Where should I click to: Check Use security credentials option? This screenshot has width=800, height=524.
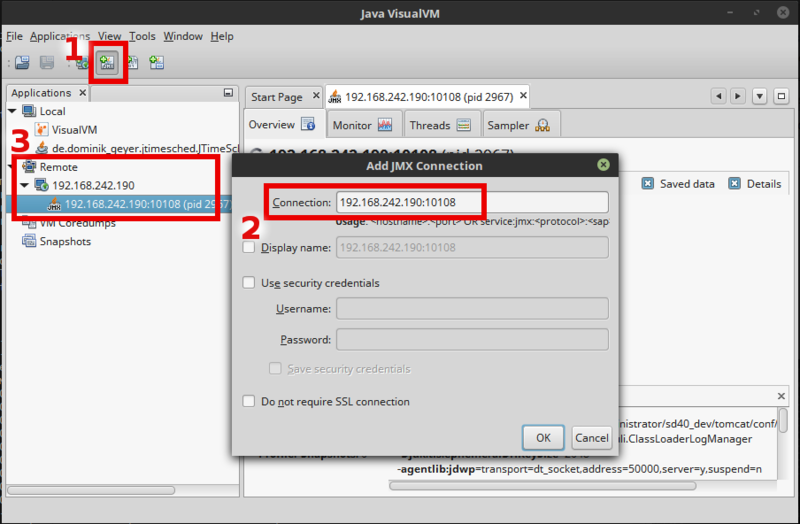pos(249,283)
